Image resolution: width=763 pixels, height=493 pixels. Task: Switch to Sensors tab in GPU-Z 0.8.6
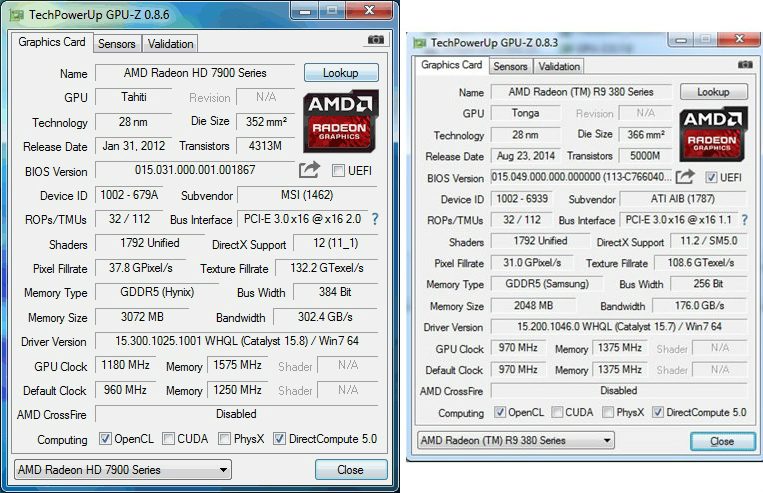(x=117, y=44)
